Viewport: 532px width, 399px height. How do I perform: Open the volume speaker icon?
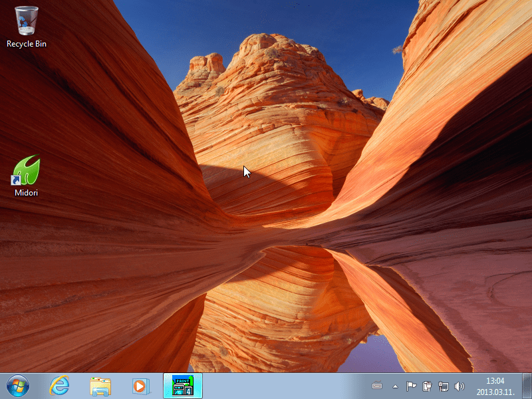pyautogui.click(x=459, y=386)
